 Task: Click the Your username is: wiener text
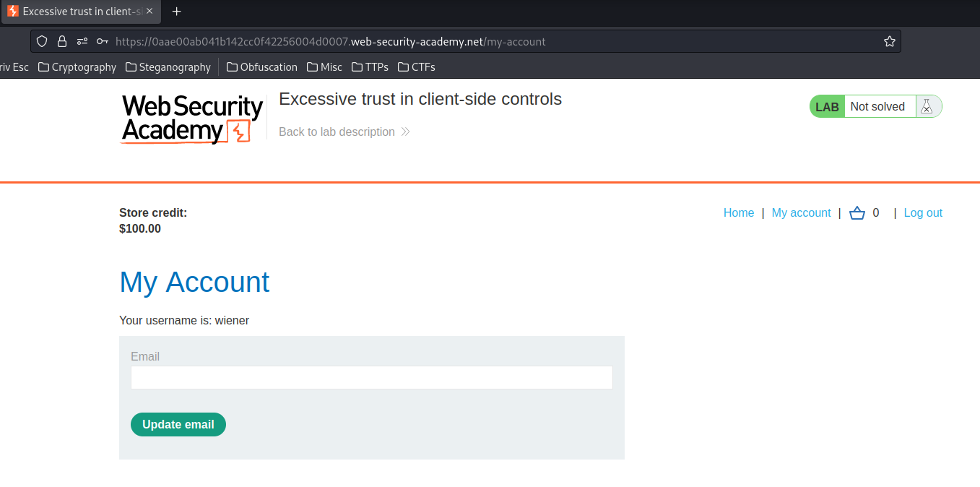coord(184,321)
